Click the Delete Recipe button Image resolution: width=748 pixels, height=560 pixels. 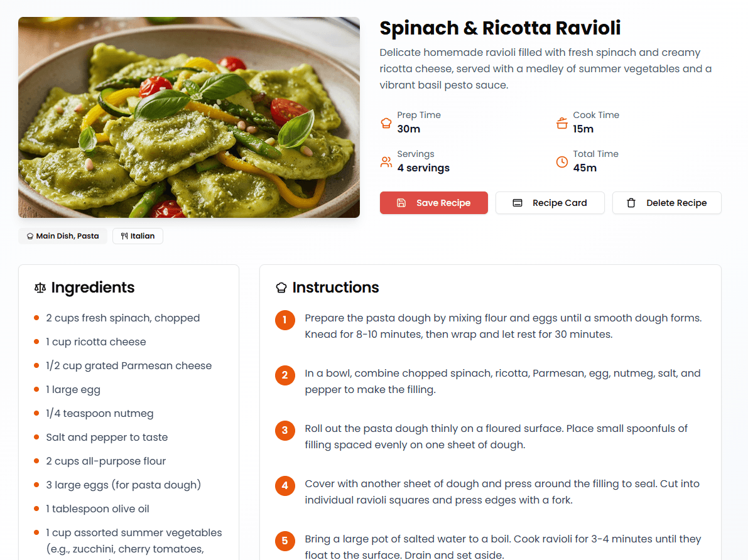[666, 203]
